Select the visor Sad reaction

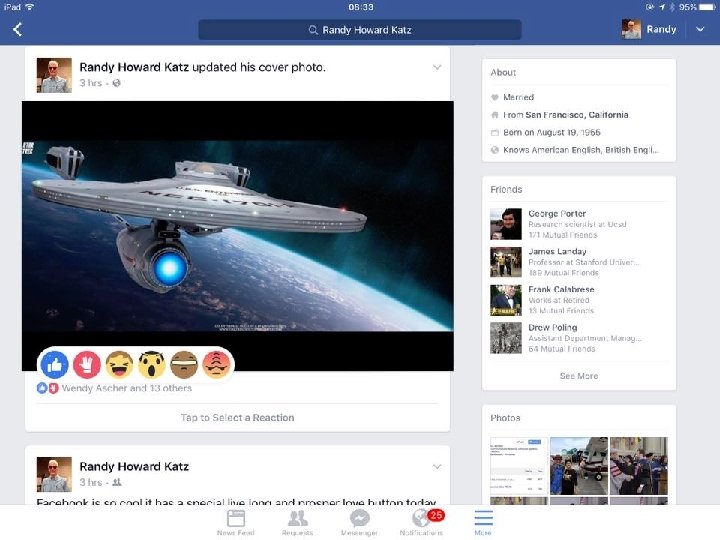pyautogui.click(x=184, y=365)
